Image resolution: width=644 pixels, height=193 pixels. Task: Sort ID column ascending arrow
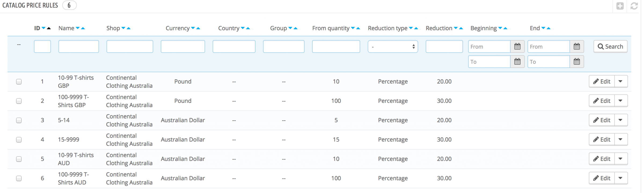pyautogui.click(x=49, y=28)
